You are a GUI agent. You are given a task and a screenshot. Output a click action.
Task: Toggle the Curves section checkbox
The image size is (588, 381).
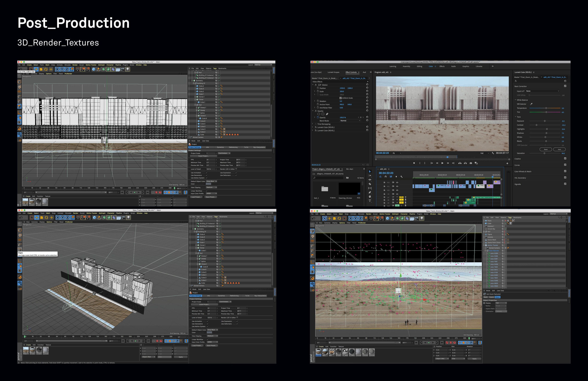[565, 165]
